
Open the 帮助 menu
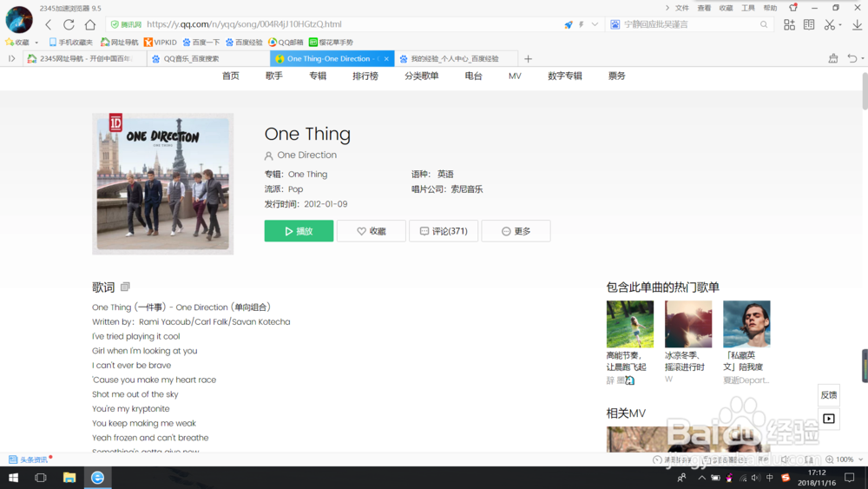pos(771,8)
